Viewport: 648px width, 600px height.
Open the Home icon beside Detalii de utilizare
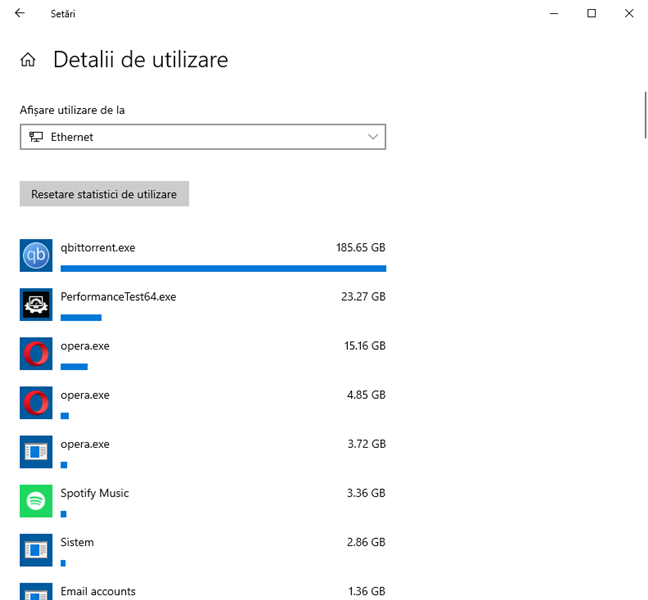28,60
